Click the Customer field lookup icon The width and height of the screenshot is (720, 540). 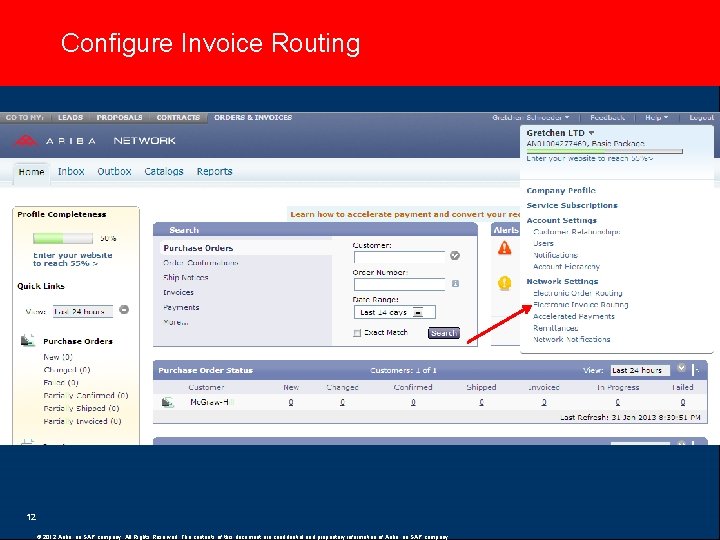tap(455, 256)
